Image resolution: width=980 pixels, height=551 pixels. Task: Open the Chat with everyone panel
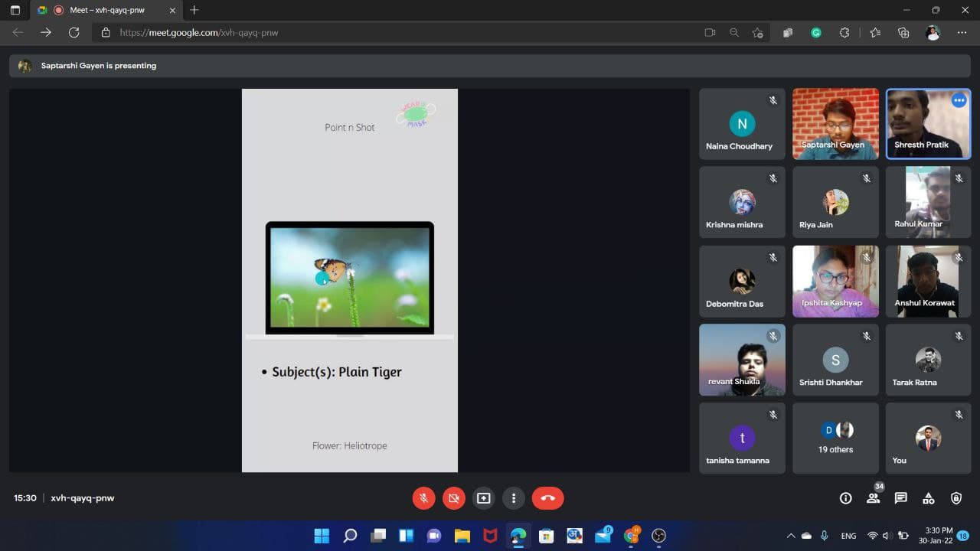[x=901, y=498]
